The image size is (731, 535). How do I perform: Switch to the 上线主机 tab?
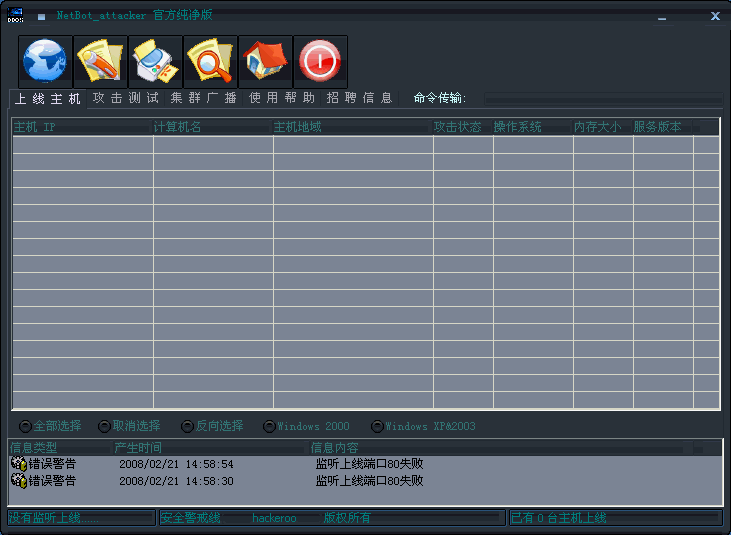pyautogui.click(x=47, y=99)
